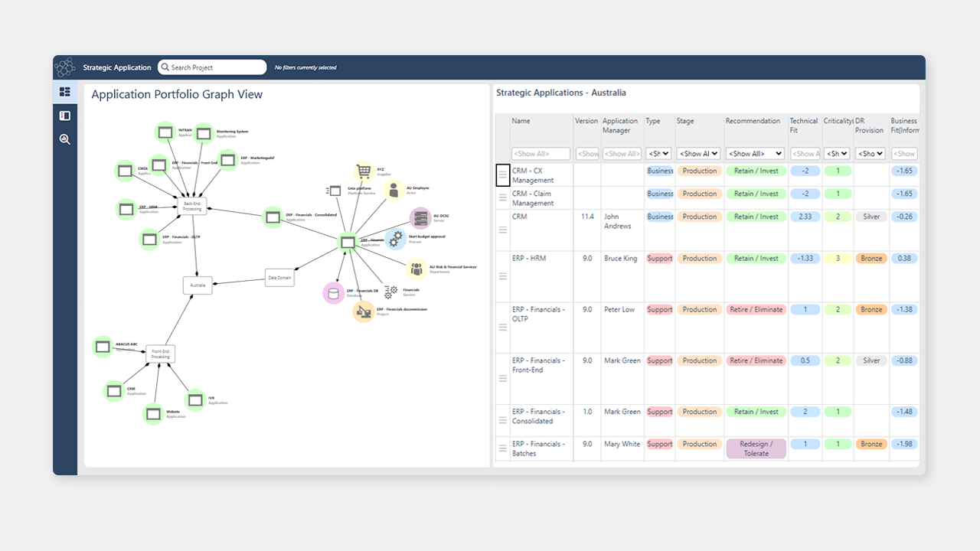Open the dashboard tiles view in sidebar
This screenshot has width=980, height=551.
click(x=65, y=92)
